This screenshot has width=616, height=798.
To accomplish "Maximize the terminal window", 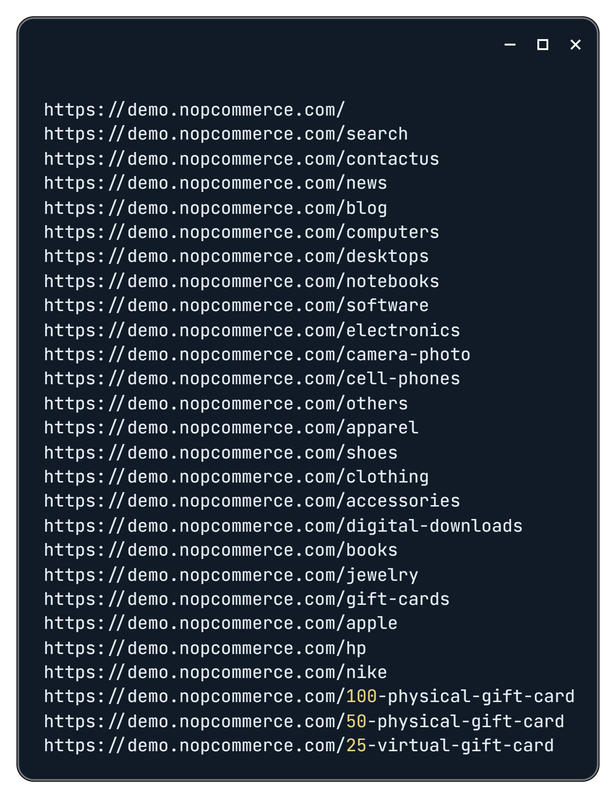I will tap(543, 45).
